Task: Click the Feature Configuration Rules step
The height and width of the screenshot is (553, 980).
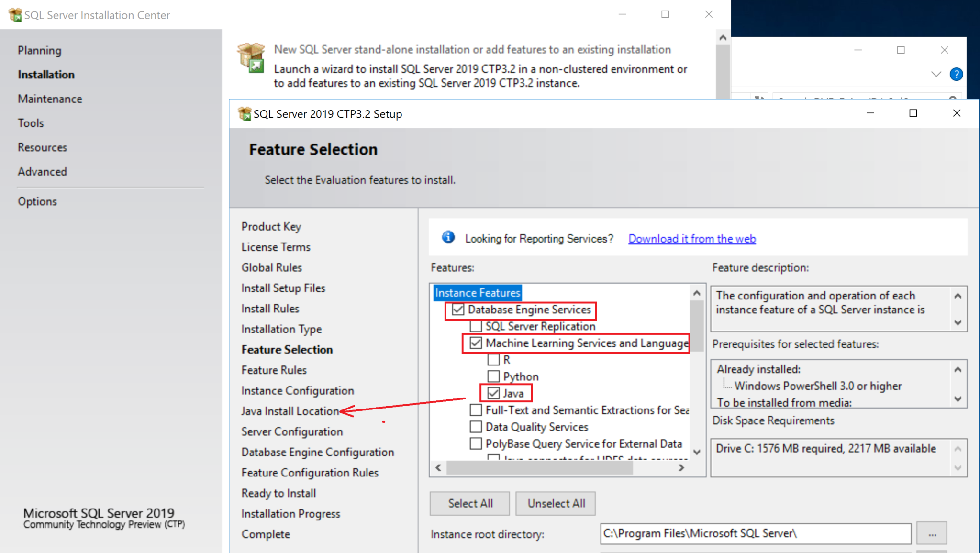Action: coord(310,473)
